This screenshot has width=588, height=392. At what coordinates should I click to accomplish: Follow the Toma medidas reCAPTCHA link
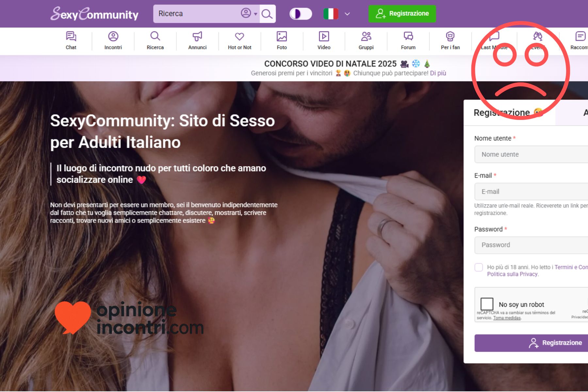[x=507, y=318]
